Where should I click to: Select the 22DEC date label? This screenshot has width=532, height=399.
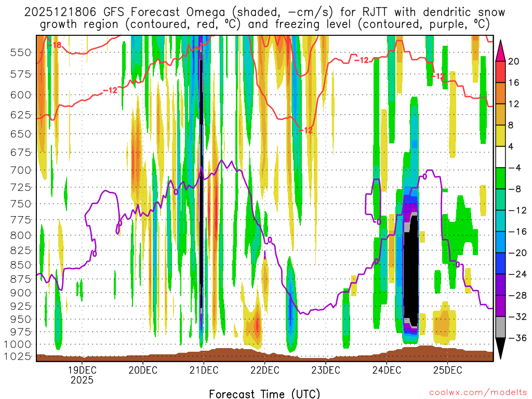pyautogui.click(x=264, y=370)
